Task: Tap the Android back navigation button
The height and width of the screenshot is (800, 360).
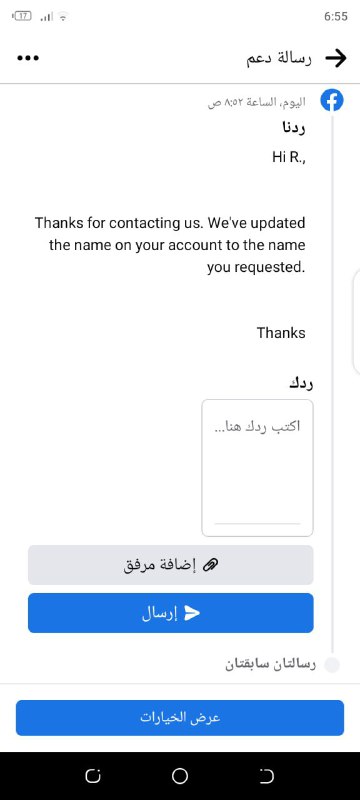Action: coord(267,776)
